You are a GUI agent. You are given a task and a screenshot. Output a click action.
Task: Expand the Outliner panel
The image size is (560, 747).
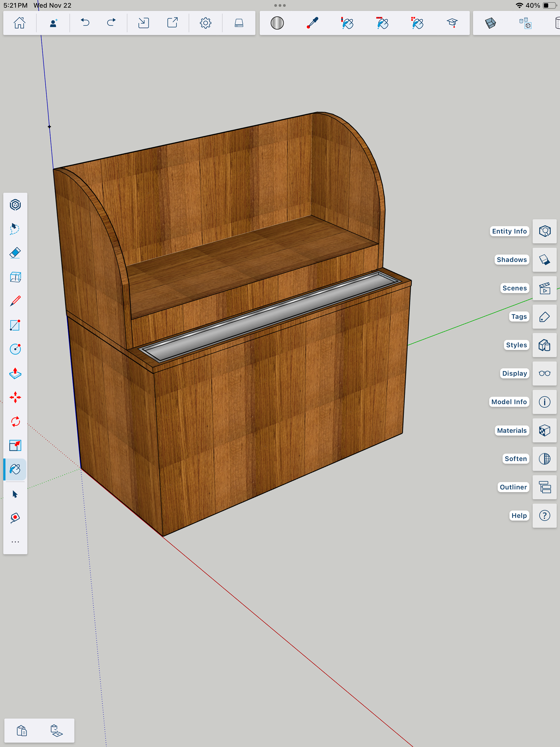544,487
